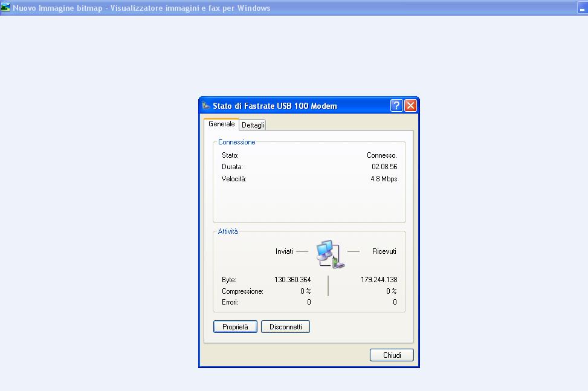Click the Connessione group heading
The image size is (588, 391).
(236, 142)
